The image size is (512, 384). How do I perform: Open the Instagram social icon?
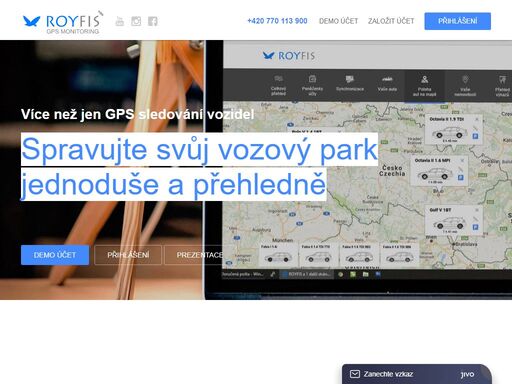[x=136, y=21]
